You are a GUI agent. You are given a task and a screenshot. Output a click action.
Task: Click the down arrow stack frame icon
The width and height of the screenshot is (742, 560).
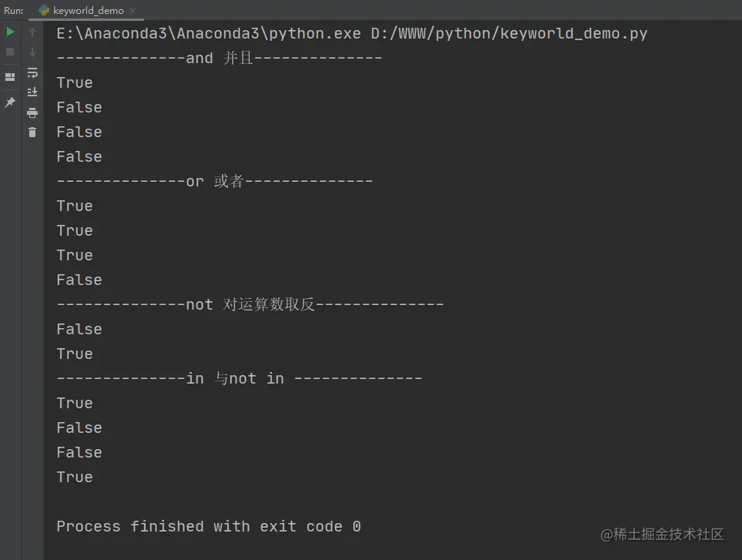(32, 52)
